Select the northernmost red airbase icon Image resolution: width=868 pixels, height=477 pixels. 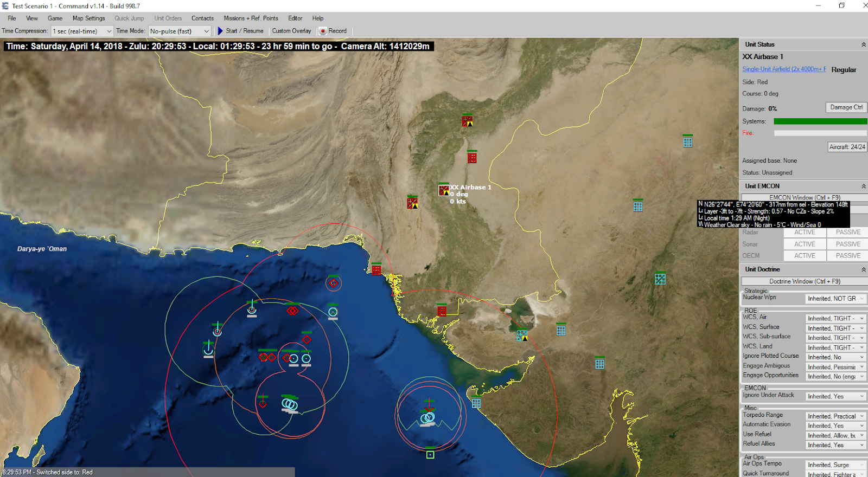coord(467,121)
